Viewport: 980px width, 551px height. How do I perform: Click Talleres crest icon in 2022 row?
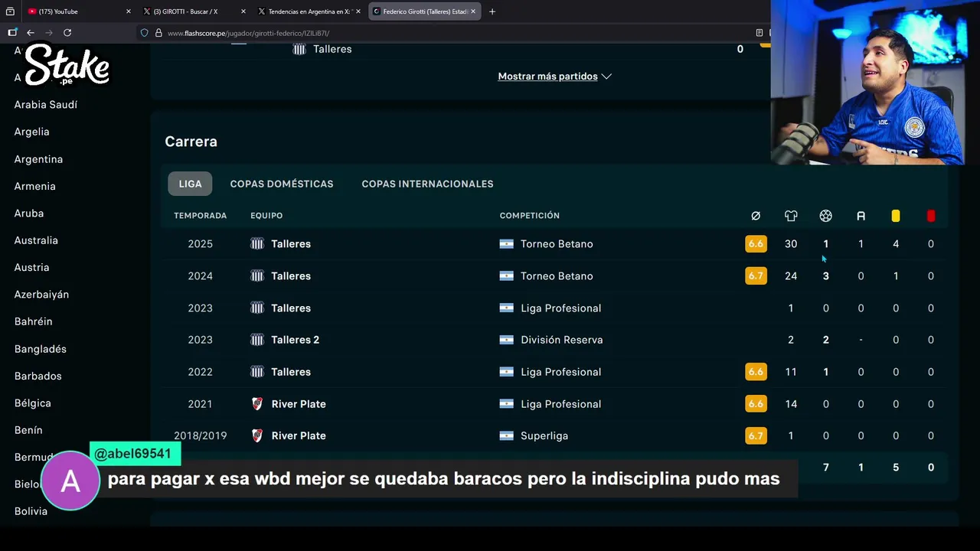[x=257, y=372]
